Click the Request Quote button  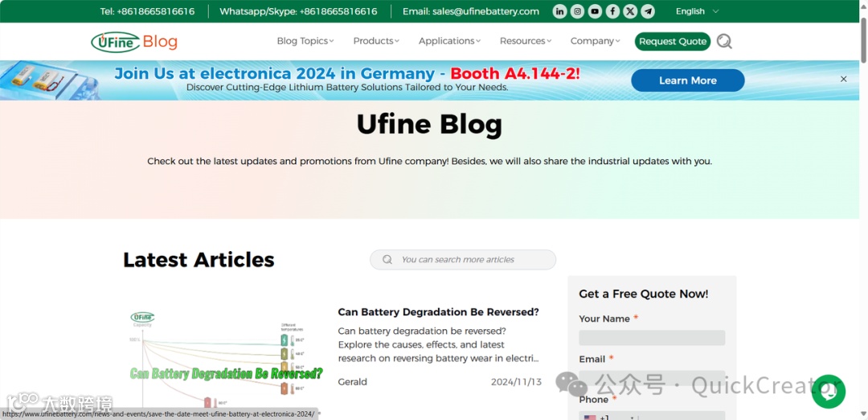673,42
